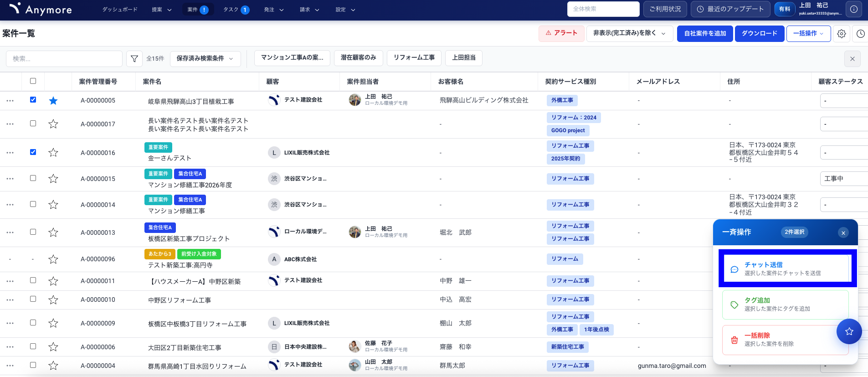The width and height of the screenshot is (868, 377).
Task: Open row menu for A-00000013
Action: (x=10, y=232)
